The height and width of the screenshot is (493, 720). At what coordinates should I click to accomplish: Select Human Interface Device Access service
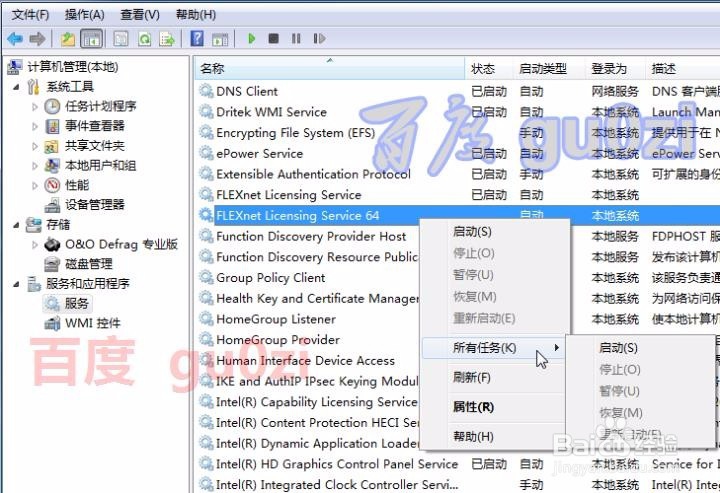tap(305, 360)
